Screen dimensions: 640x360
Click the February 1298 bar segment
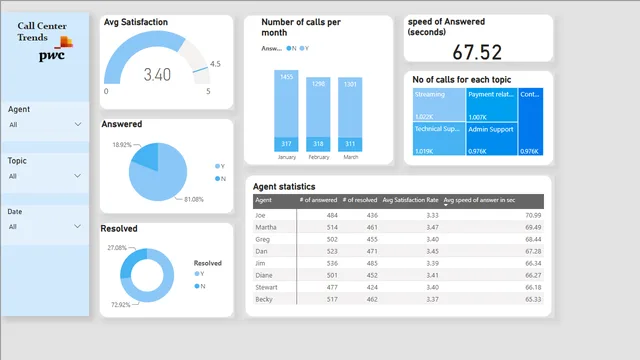pos(318,107)
